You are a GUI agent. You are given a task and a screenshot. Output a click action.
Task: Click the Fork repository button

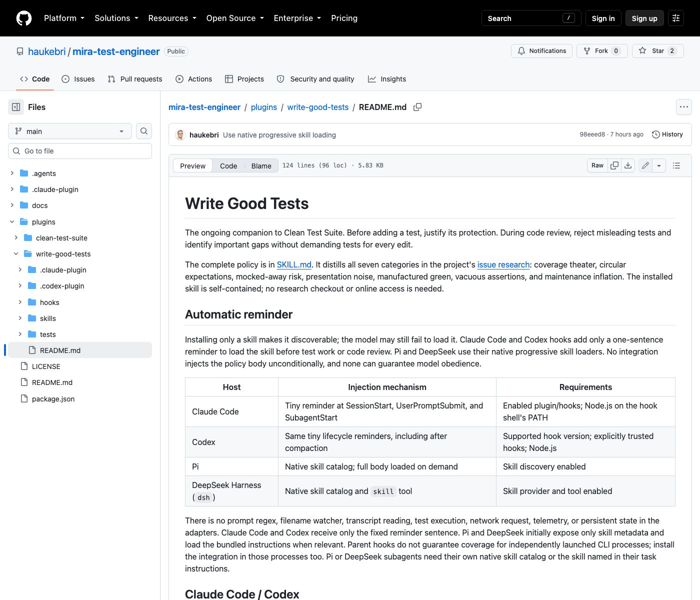602,51
